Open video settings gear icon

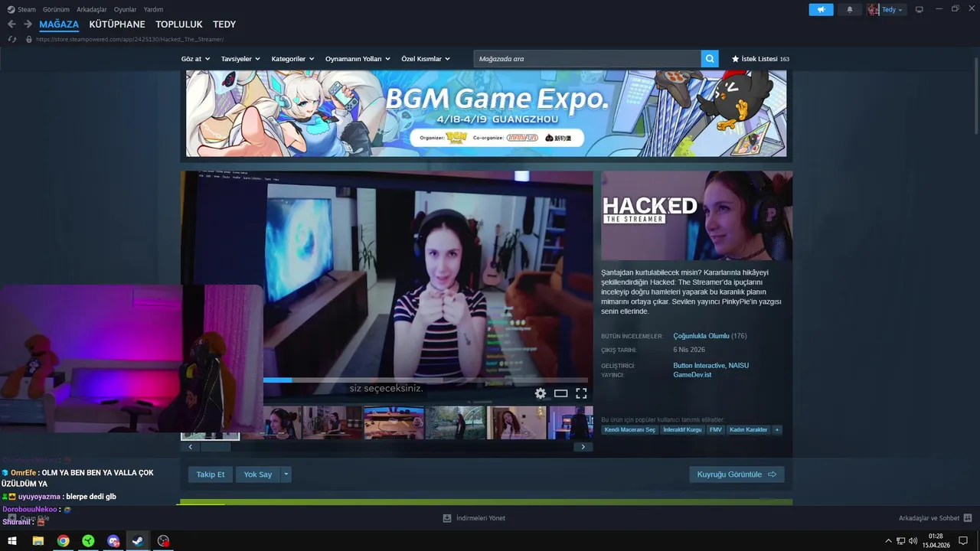541,393
